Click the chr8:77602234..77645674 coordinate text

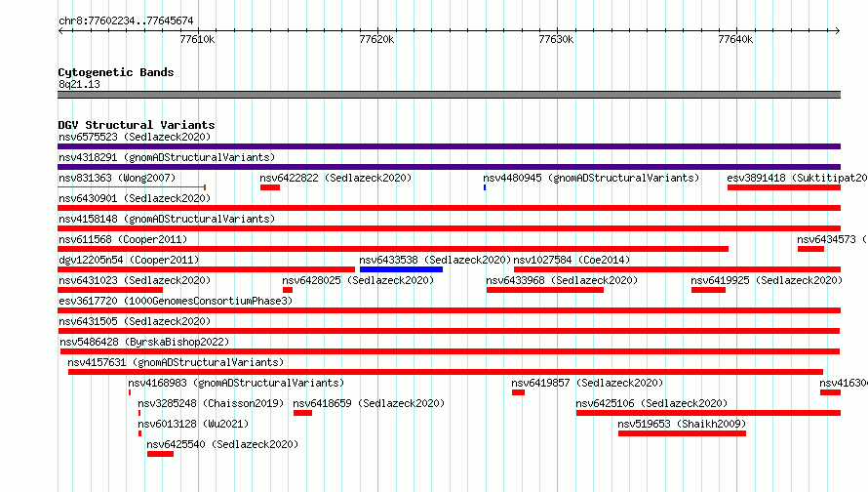tap(126, 20)
